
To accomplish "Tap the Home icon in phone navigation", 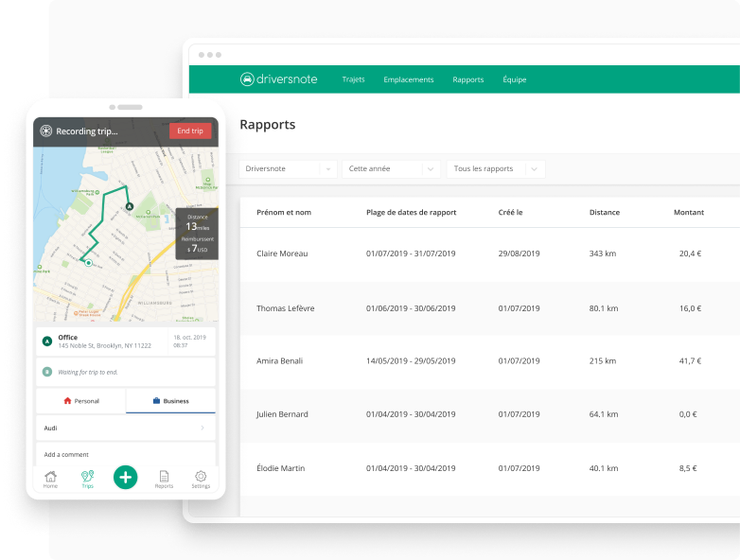I will [50, 479].
